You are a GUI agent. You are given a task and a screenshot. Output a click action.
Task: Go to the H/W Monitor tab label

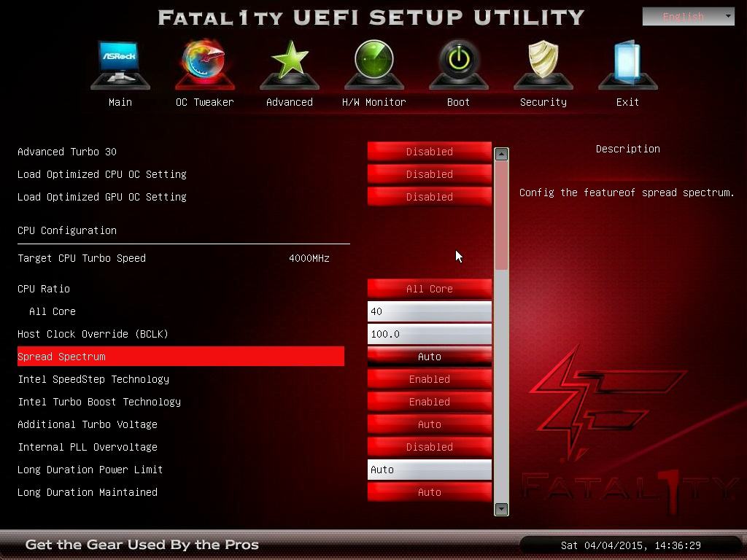pos(374,102)
